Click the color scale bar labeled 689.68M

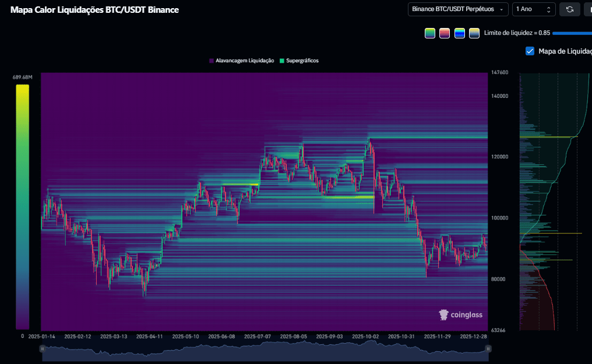click(x=22, y=207)
